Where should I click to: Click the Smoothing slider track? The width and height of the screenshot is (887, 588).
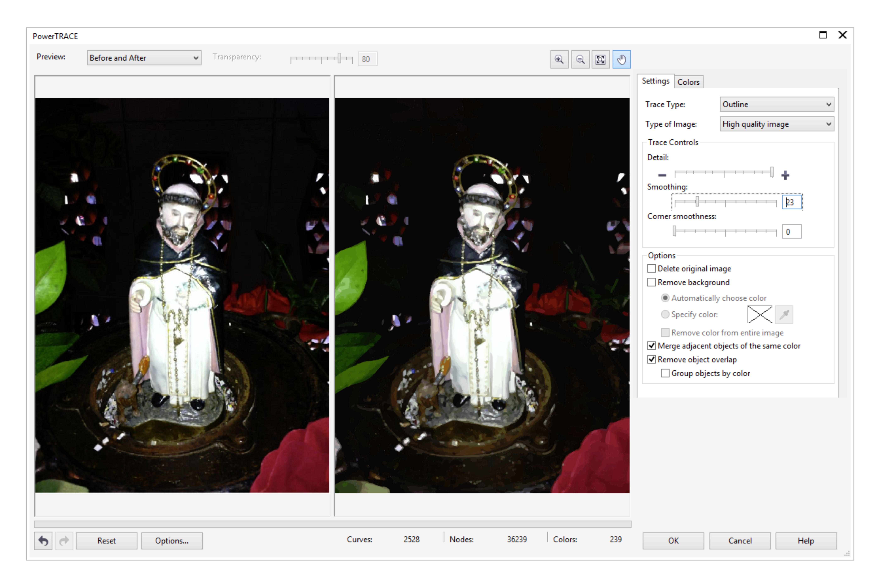point(725,202)
